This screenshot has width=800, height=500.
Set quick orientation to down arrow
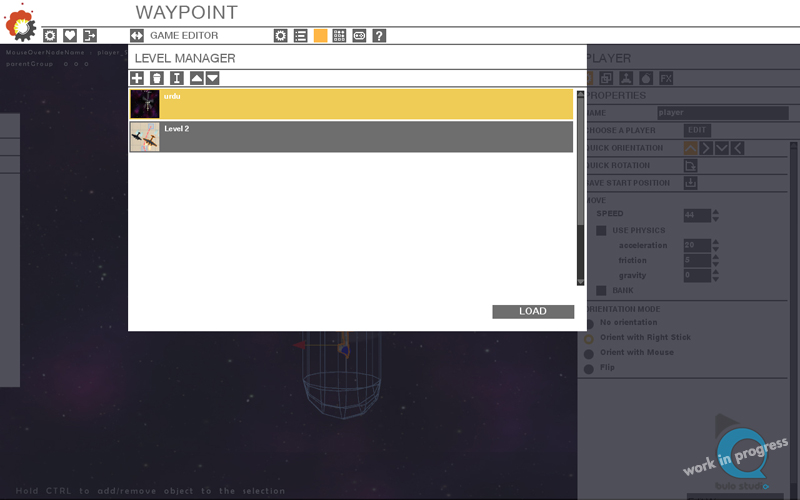click(x=721, y=148)
